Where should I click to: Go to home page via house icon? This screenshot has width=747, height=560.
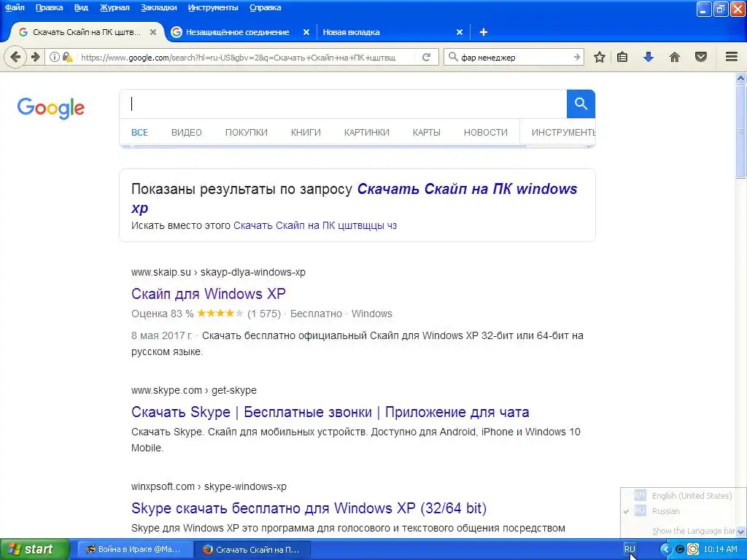point(675,57)
